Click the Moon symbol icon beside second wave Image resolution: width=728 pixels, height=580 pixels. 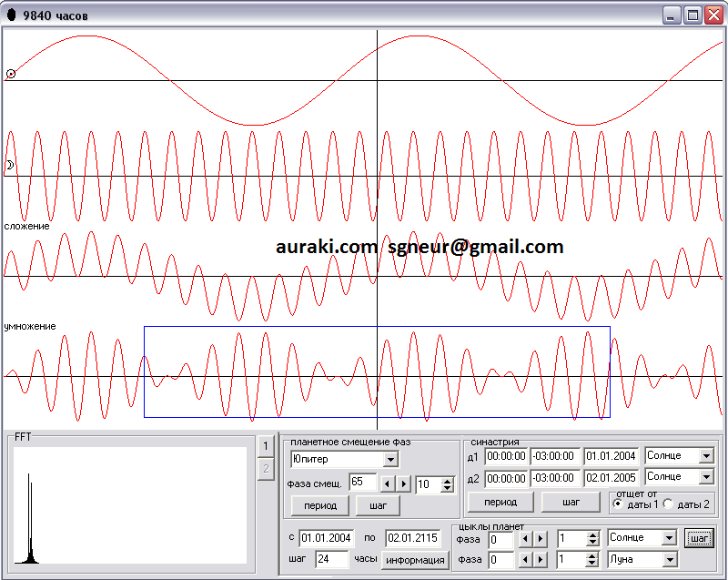pos(10,166)
